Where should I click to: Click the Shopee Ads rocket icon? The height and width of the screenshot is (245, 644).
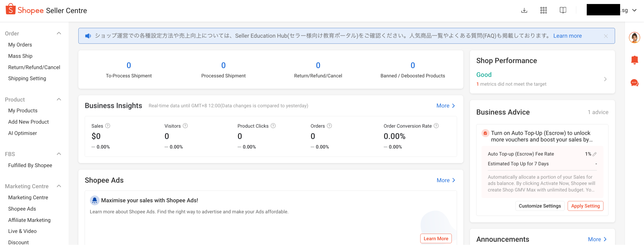pos(94,200)
